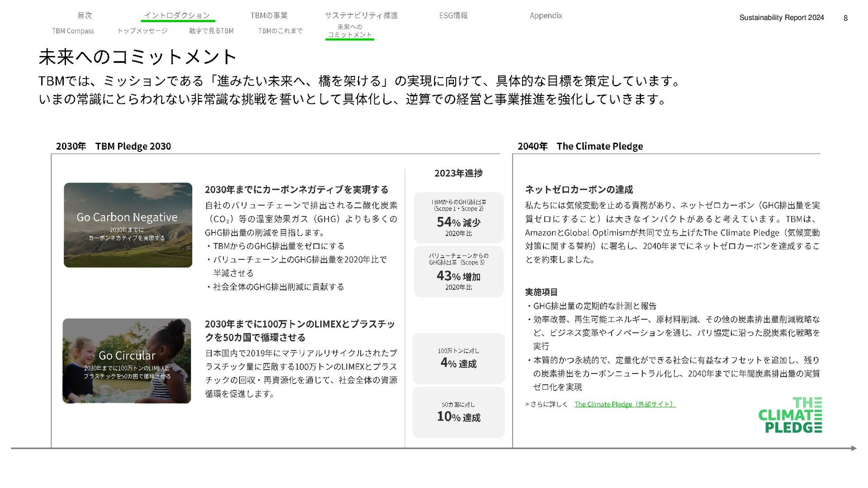Select the イントロダクション tab
868x488 pixels.
point(177,15)
